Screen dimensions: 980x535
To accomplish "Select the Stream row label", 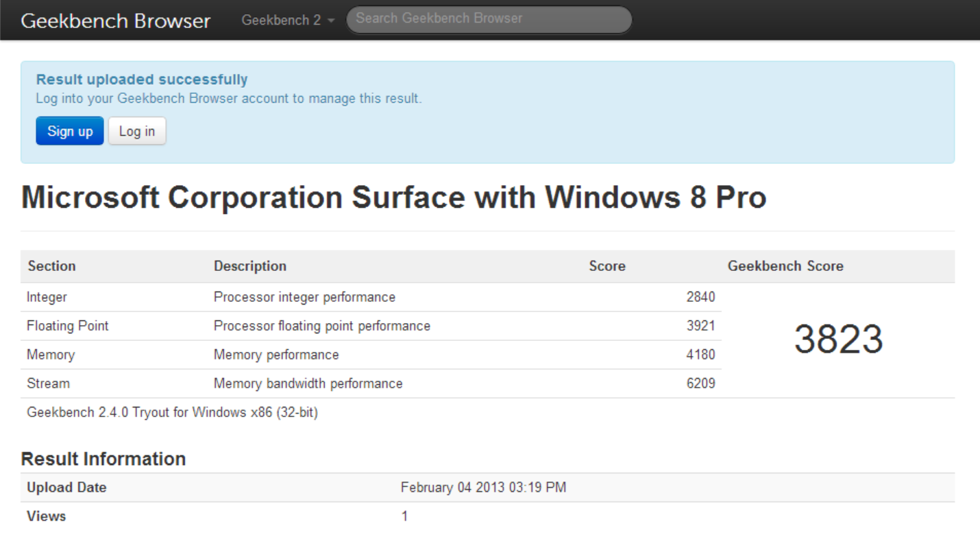I will [48, 383].
